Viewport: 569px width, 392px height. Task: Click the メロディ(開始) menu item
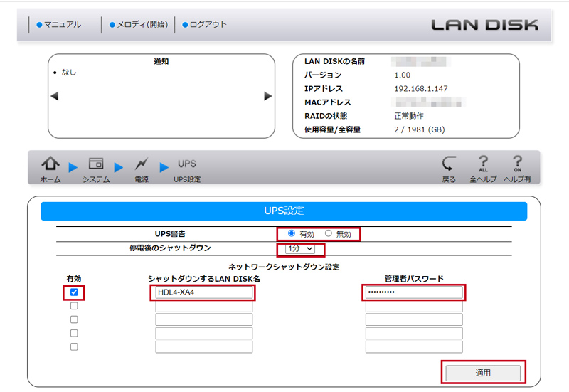coord(139,25)
